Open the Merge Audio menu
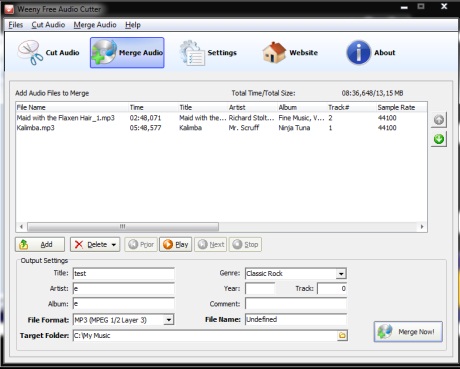 95,25
